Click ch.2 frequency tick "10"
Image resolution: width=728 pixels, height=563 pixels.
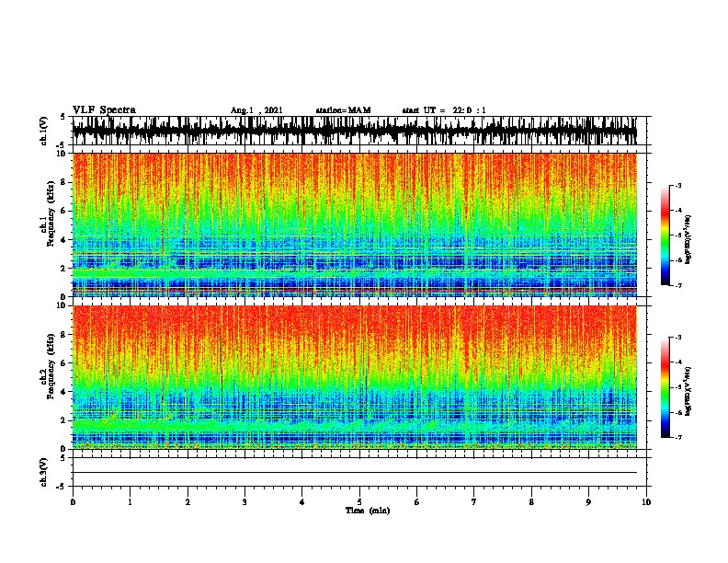[63, 305]
